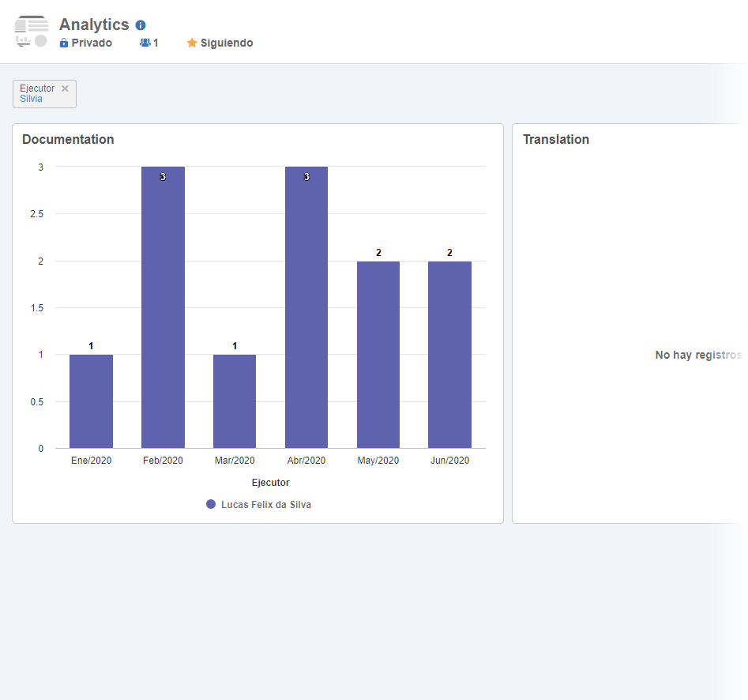Remove the Ejecutor Silvia filter
The width and height of the screenshot is (748, 700).
[x=65, y=88]
